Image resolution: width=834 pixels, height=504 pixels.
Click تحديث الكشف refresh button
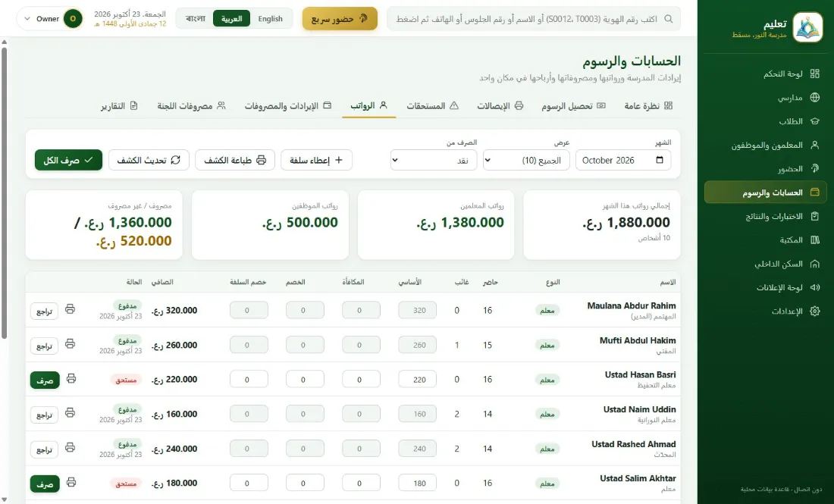coord(149,160)
